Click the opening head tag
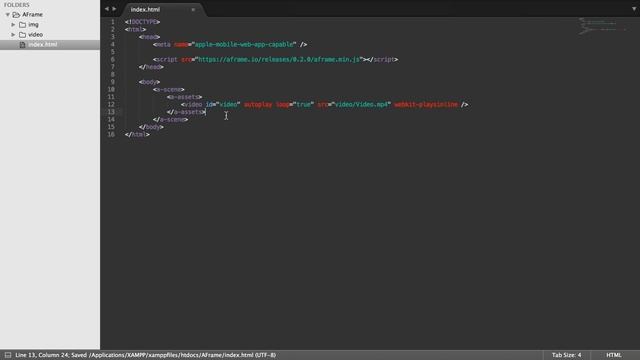The width and height of the screenshot is (640, 360). click(149, 37)
